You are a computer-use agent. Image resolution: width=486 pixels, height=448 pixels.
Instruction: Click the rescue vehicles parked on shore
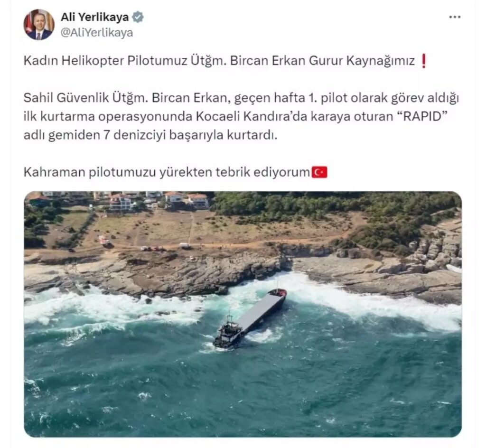point(152,249)
